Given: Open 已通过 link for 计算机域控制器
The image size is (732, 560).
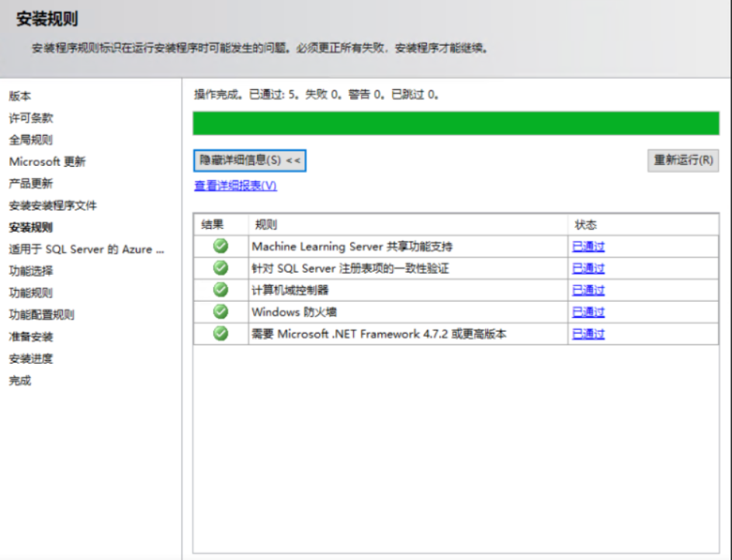Looking at the screenshot, I should pos(588,290).
